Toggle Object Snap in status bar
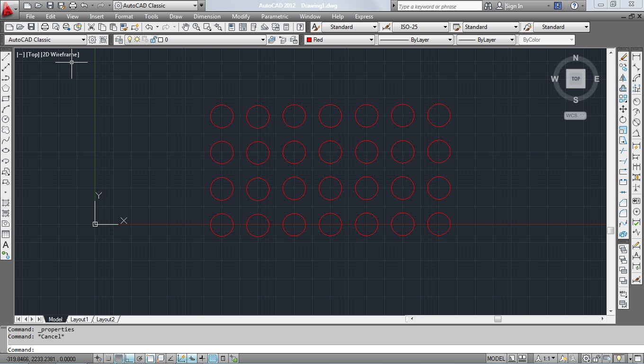Viewport: 644px width, 364px height. tap(150, 358)
